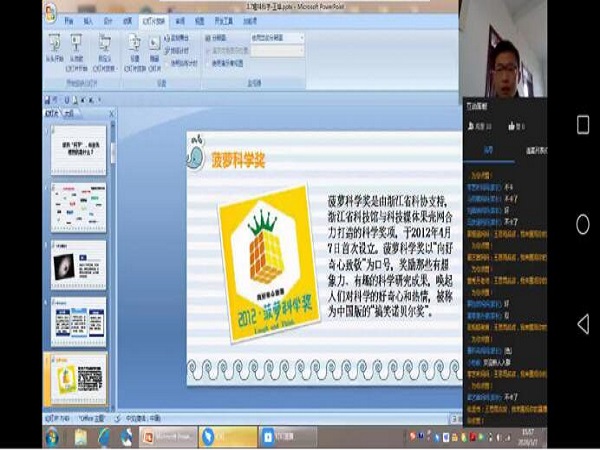This screenshot has width=600, height=450.
Task: Click the Hide Slide ribbon button
Action: click(x=155, y=52)
